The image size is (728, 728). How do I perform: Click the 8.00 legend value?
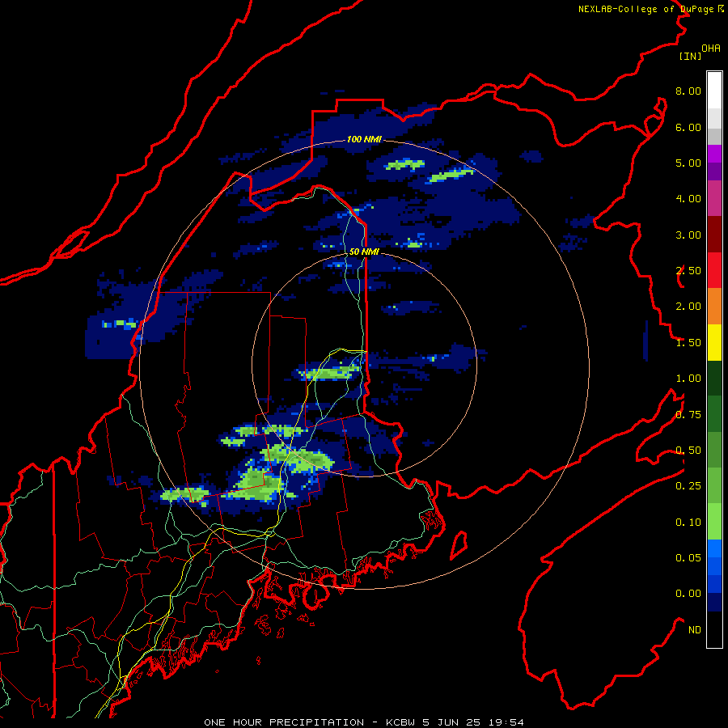(x=688, y=91)
